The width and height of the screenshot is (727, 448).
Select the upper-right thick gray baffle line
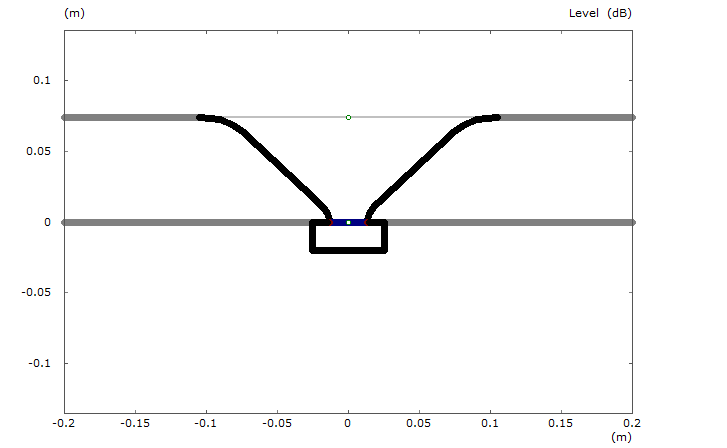[565, 117]
